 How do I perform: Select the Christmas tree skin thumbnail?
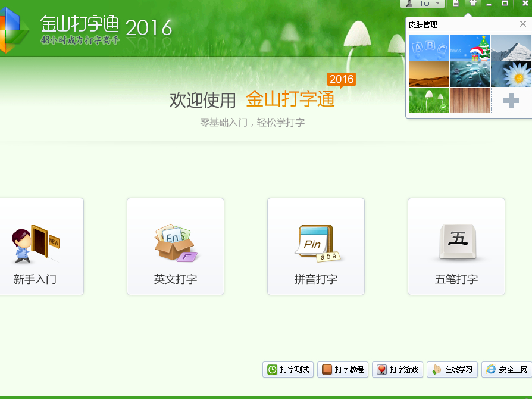tap(470, 48)
